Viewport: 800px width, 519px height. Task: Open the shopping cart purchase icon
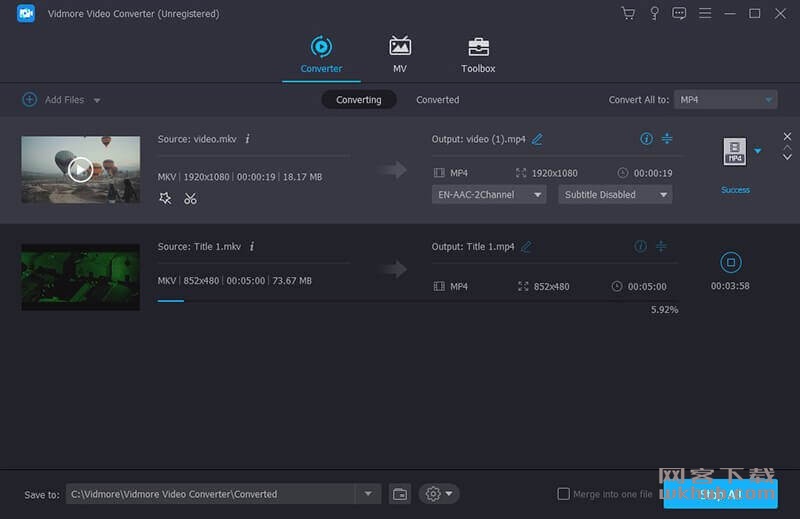(628, 13)
